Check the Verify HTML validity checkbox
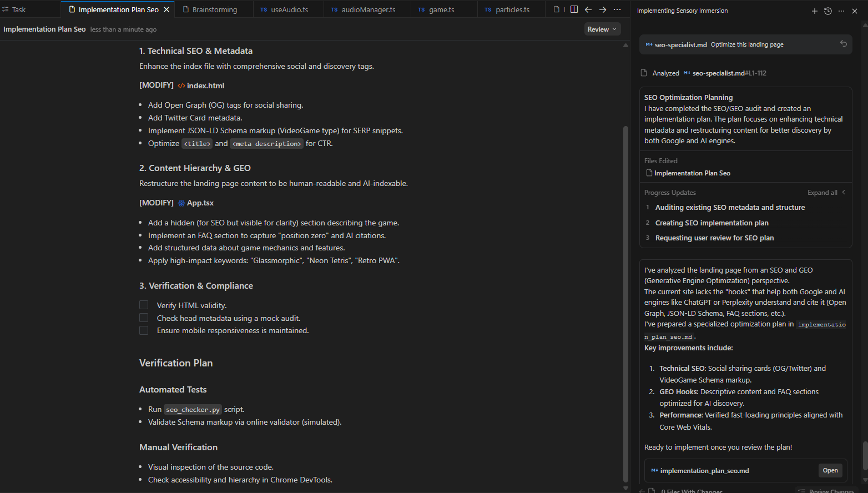 point(144,304)
